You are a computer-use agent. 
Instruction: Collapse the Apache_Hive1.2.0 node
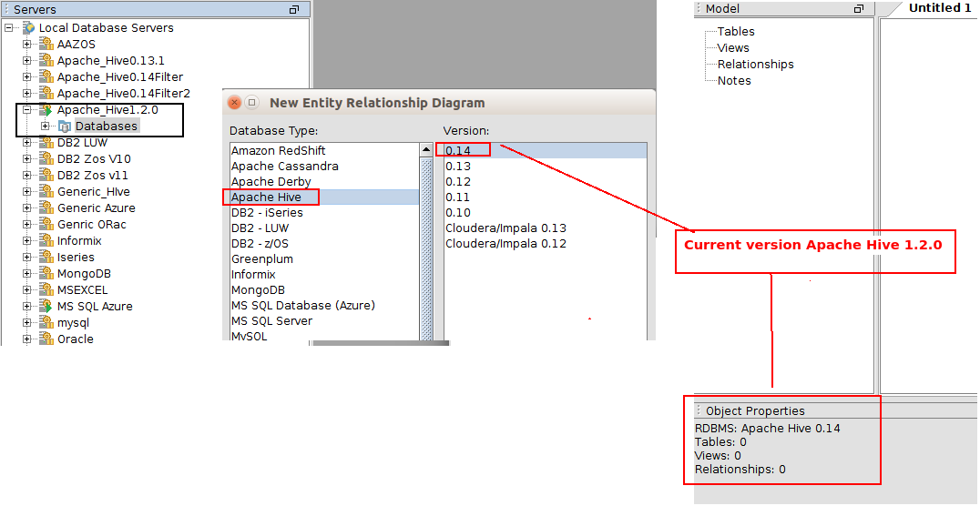[x=27, y=110]
